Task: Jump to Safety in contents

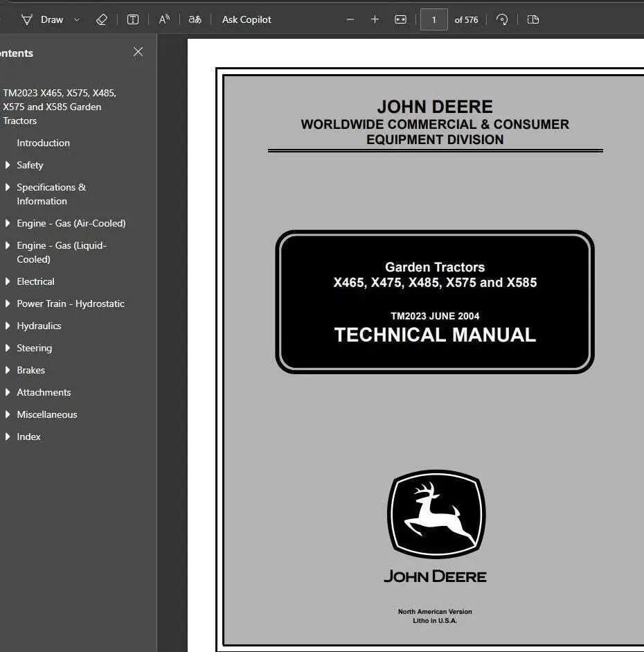Action: pos(30,165)
